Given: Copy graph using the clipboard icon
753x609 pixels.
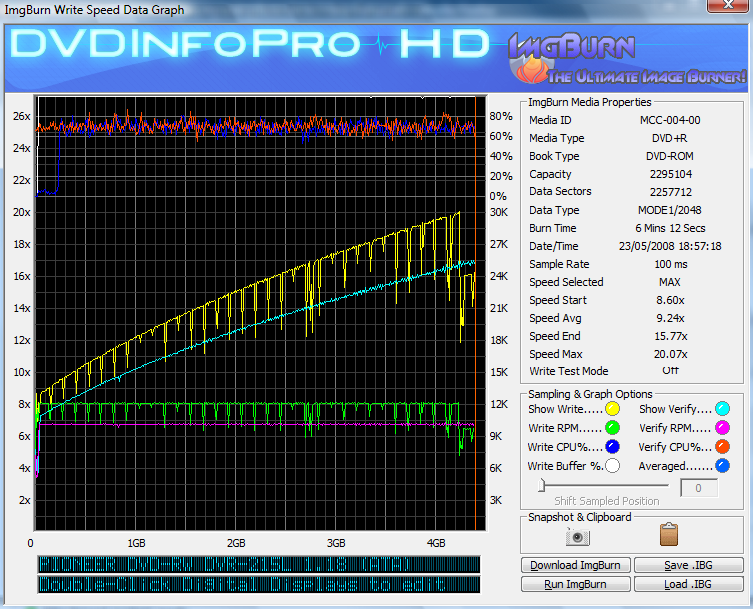Looking at the screenshot, I should pos(669,535).
